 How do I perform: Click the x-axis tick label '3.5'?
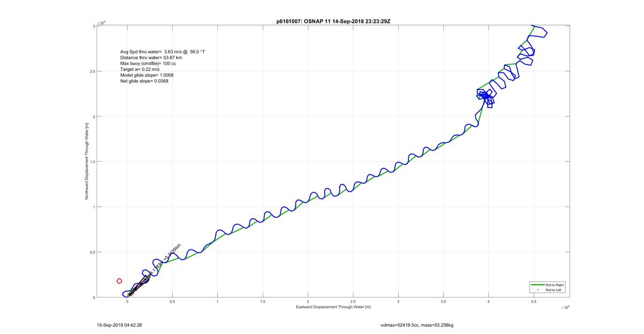click(x=443, y=302)
